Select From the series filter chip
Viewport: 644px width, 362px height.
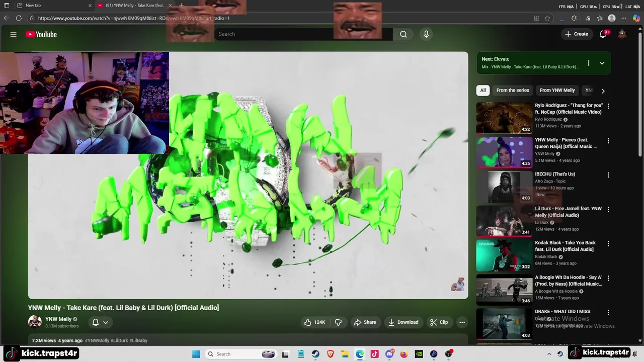pos(513,90)
